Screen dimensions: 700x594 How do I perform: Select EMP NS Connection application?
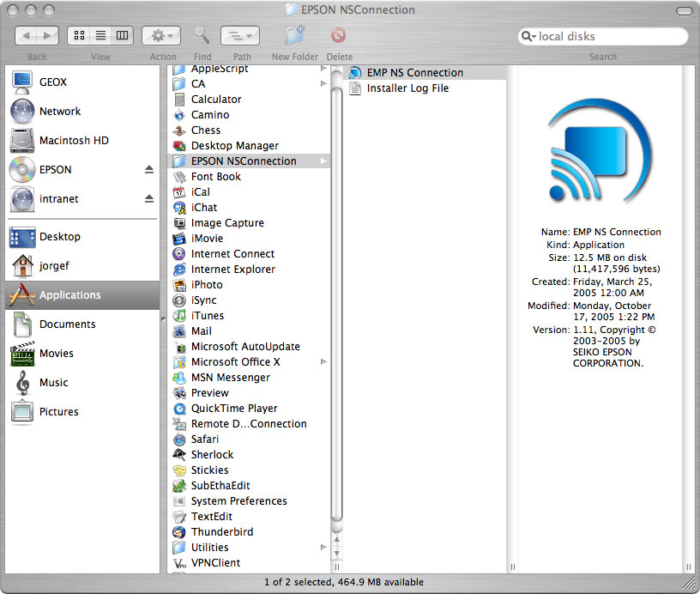(x=425, y=72)
